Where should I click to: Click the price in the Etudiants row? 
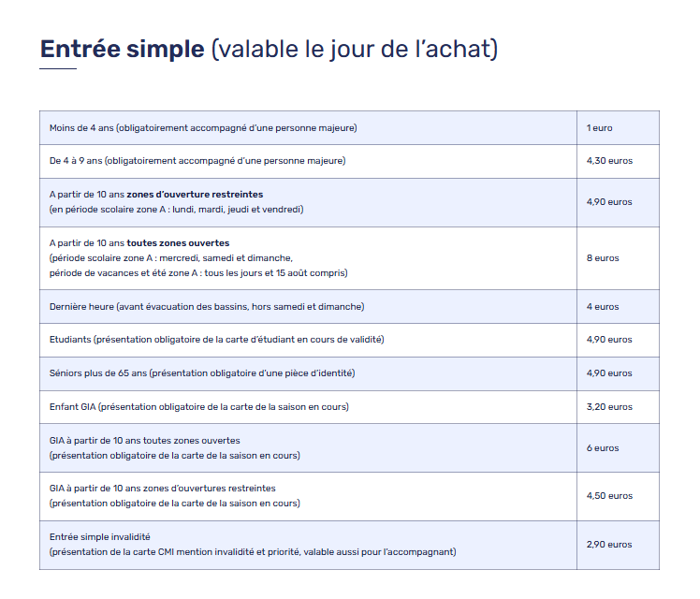609,340
